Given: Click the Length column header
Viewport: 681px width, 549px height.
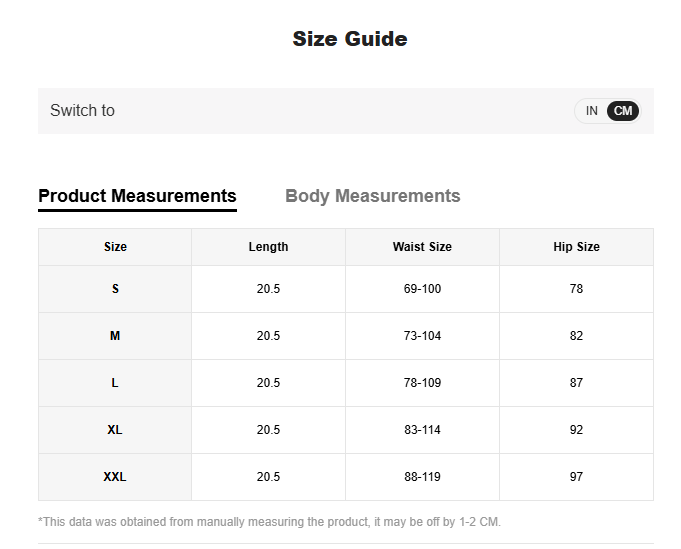Looking at the screenshot, I should click(268, 247).
